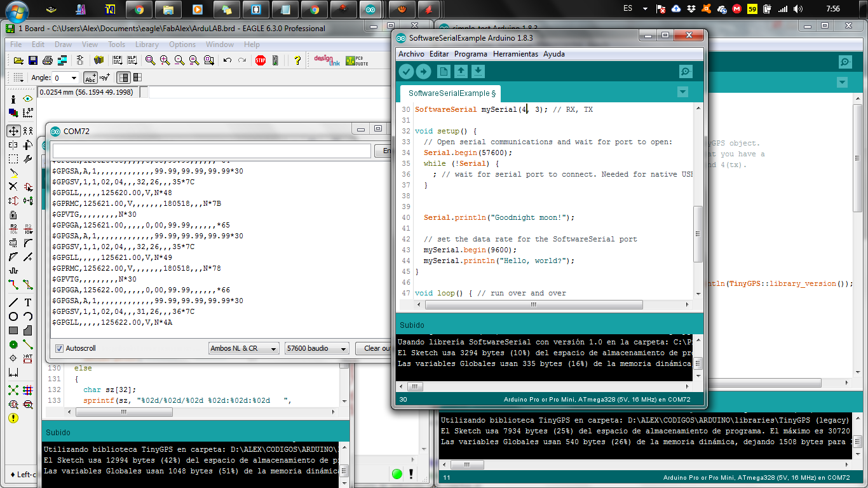
Task: Open the Ayuda menu
Action: tap(554, 54)
